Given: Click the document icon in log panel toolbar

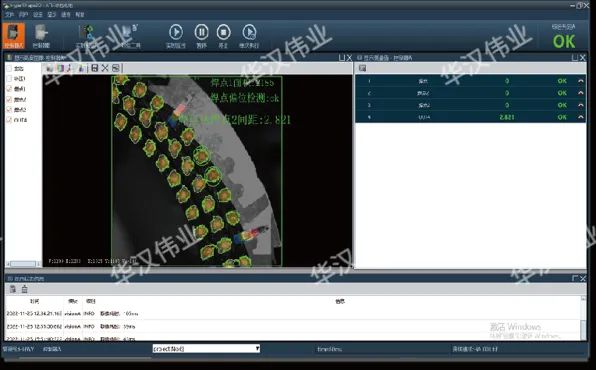Looking at the screenshot, I should click(x=13, y=289).
